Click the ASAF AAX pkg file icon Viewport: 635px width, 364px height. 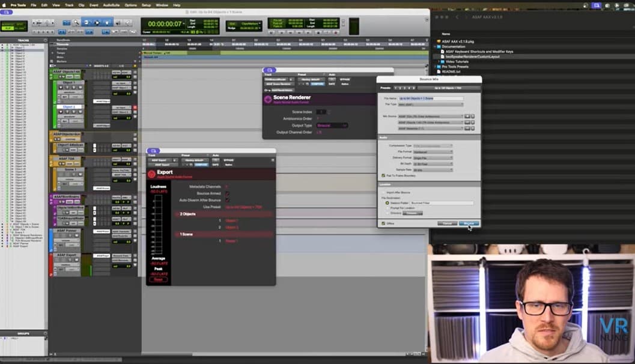pos(439,41)
